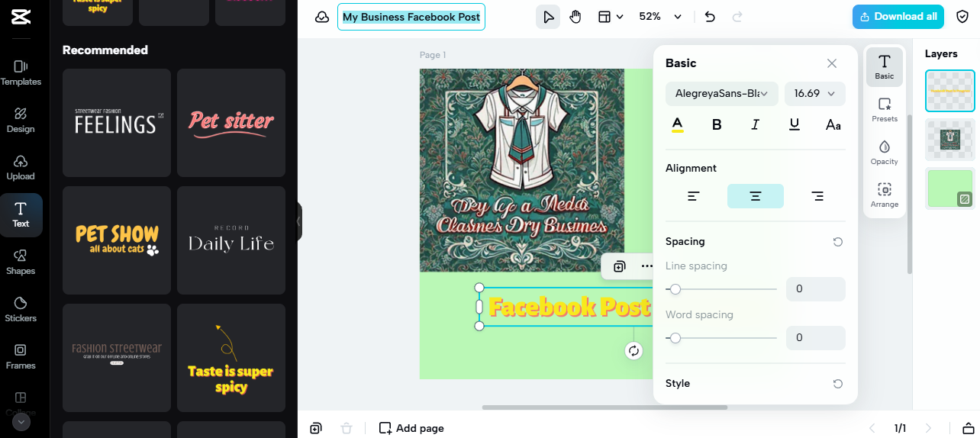The width and height of the screenshot is (980, 438).
Task: Open the layout options dropdown
Action: click(610, 17)
